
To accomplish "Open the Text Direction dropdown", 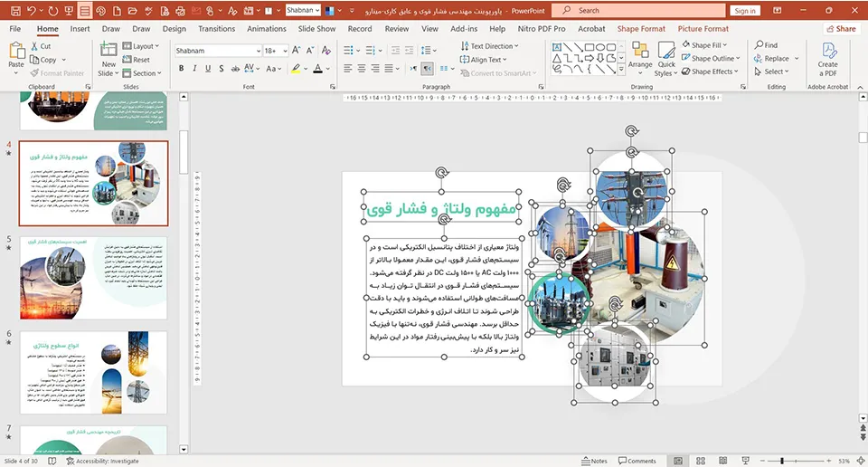I will click(489, 46).
